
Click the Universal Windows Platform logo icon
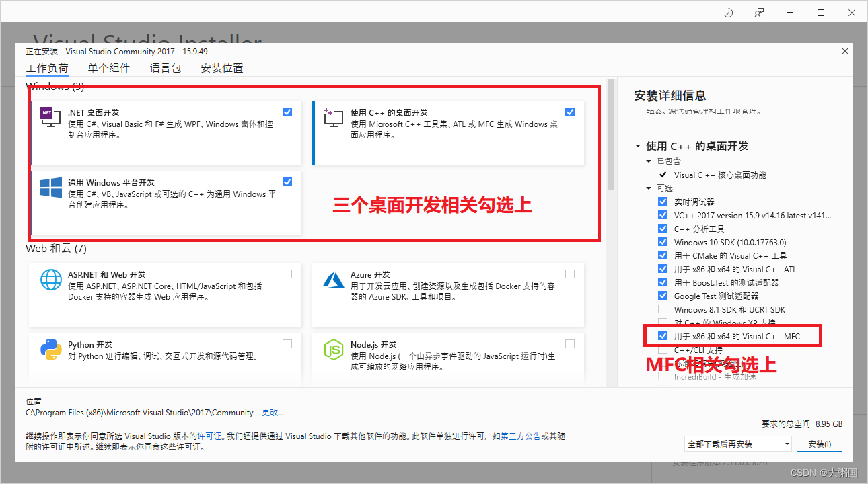pos(51,188)
